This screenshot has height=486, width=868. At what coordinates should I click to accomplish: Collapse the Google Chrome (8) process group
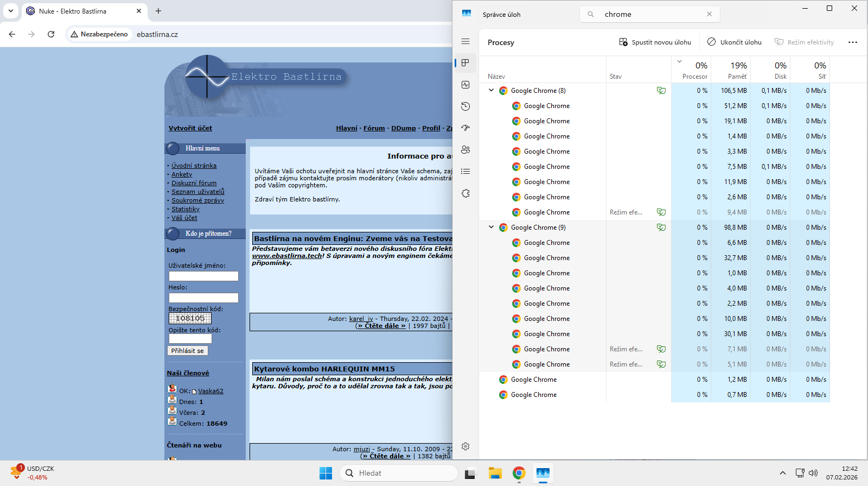click(x=492, y=91)
